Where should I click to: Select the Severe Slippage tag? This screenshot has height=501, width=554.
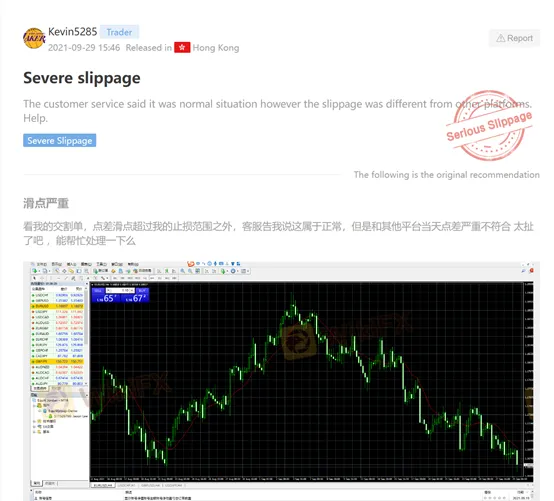(60, 140)
